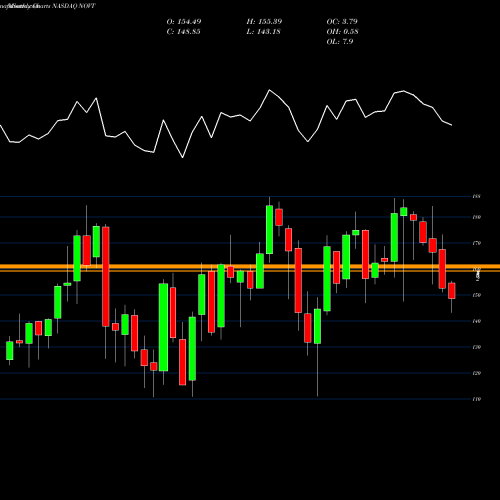Click the 170 price axis label
This screenshot has width=500, height=500.
[477, 243]
